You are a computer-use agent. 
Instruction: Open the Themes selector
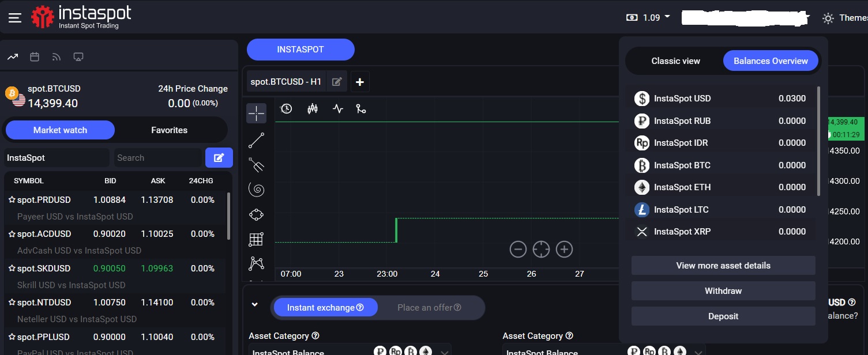(x=845, y=18)
